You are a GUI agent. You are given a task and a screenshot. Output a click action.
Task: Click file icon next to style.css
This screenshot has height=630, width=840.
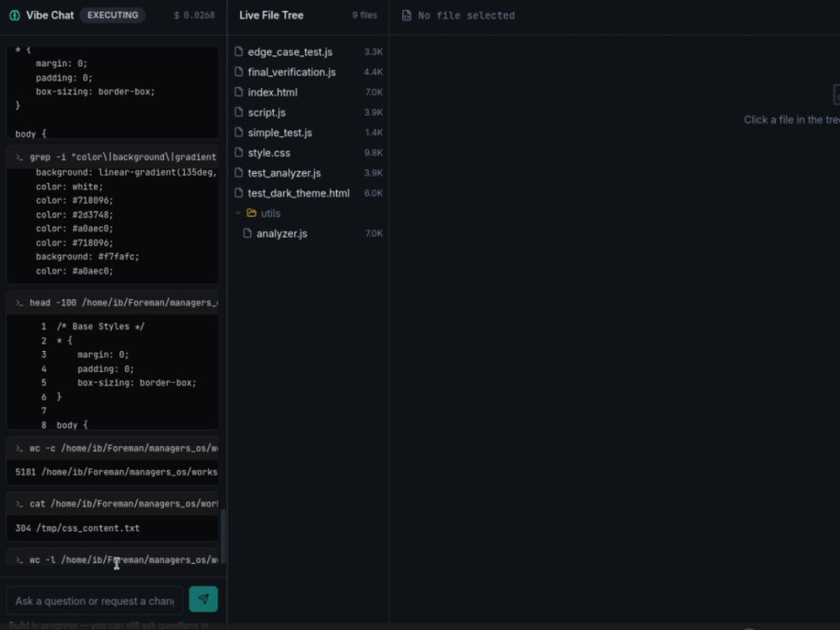coord(239,153)
